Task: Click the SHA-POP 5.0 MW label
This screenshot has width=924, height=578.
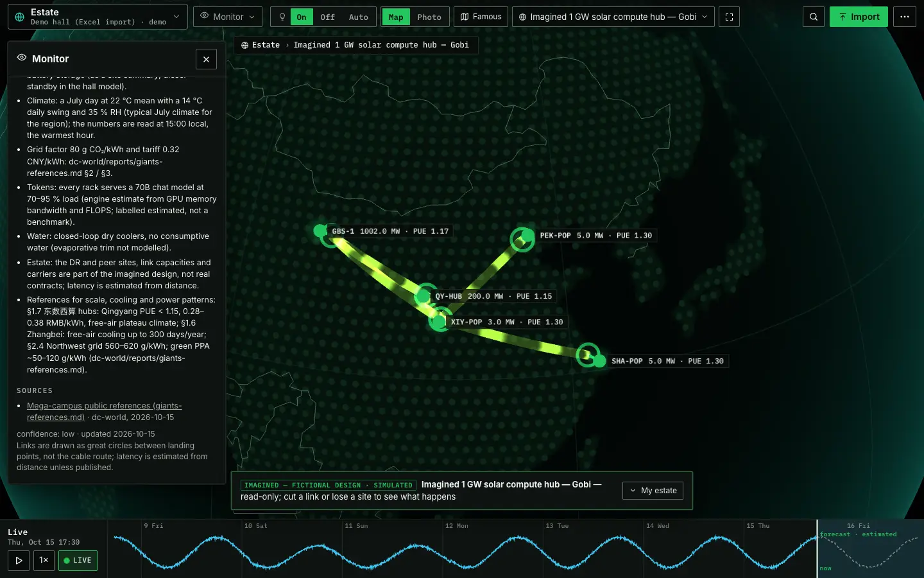Action: tap(667, 361)
